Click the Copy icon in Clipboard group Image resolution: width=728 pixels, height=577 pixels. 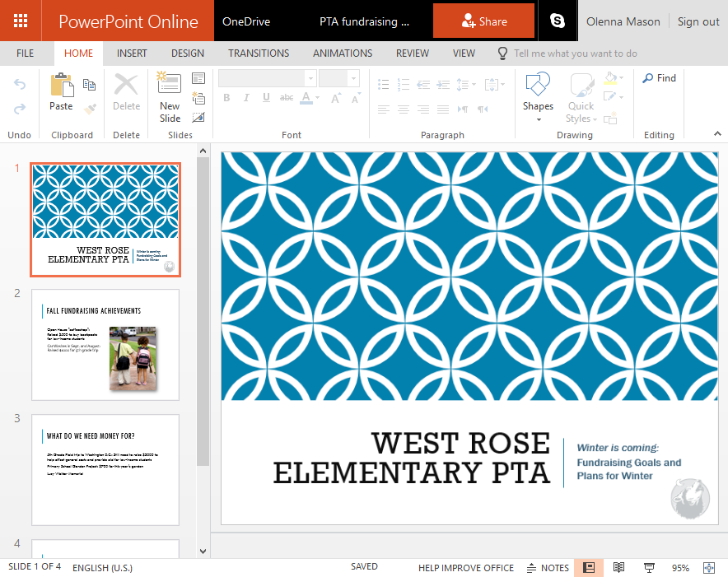tap(90, 85)
